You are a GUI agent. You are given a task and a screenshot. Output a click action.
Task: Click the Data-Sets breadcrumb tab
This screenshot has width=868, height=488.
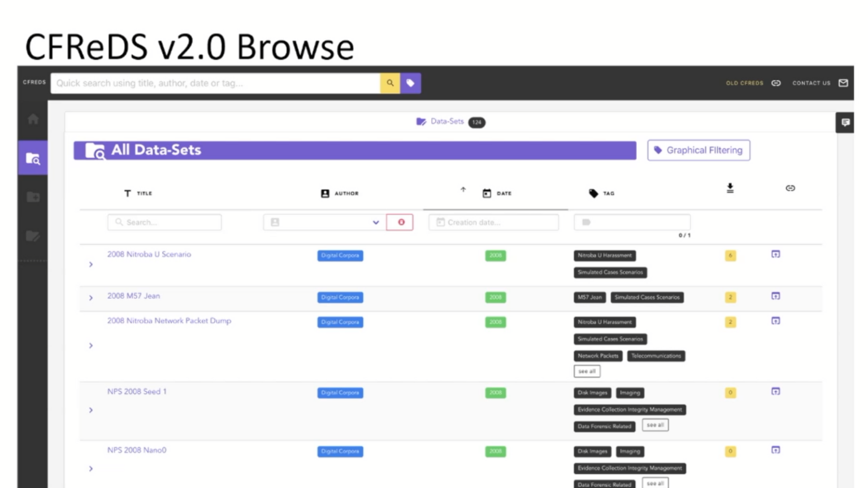click(x=446, y=121)
